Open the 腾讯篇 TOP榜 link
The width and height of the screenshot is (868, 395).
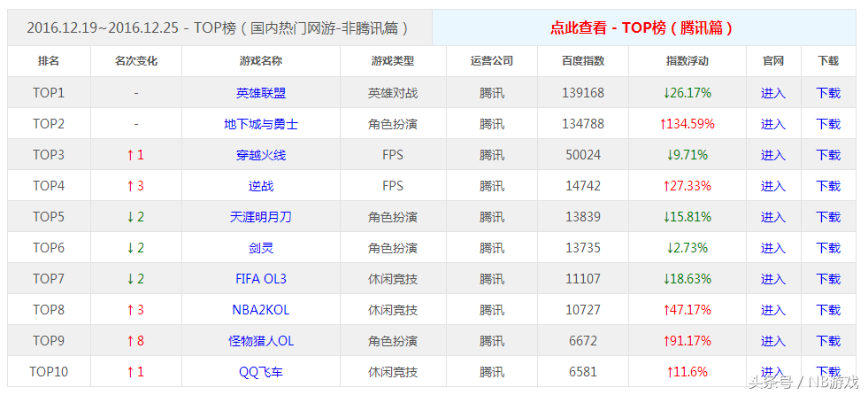tap(641, 27)
